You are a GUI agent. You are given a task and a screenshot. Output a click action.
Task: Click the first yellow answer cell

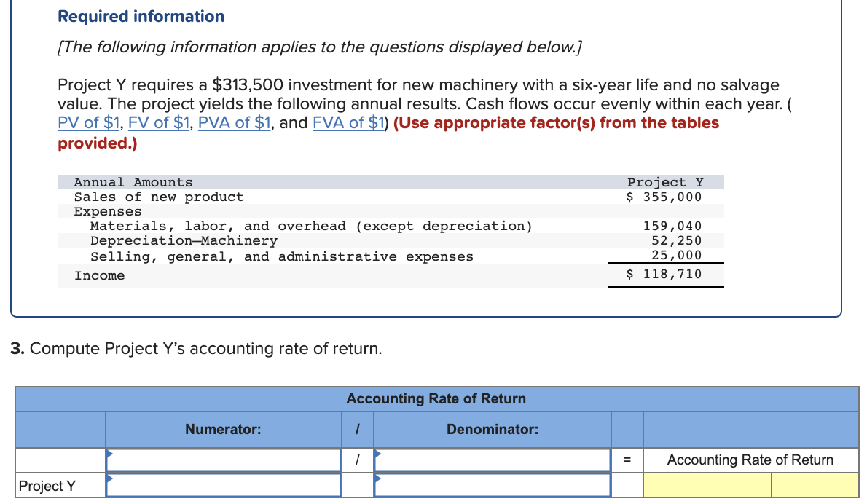tap(707, 484)
